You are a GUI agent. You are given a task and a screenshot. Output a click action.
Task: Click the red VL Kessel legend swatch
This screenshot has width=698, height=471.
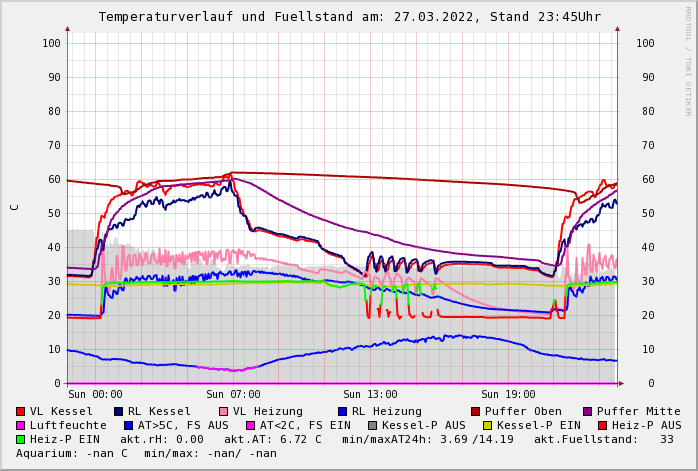click(x=21, y=411)
